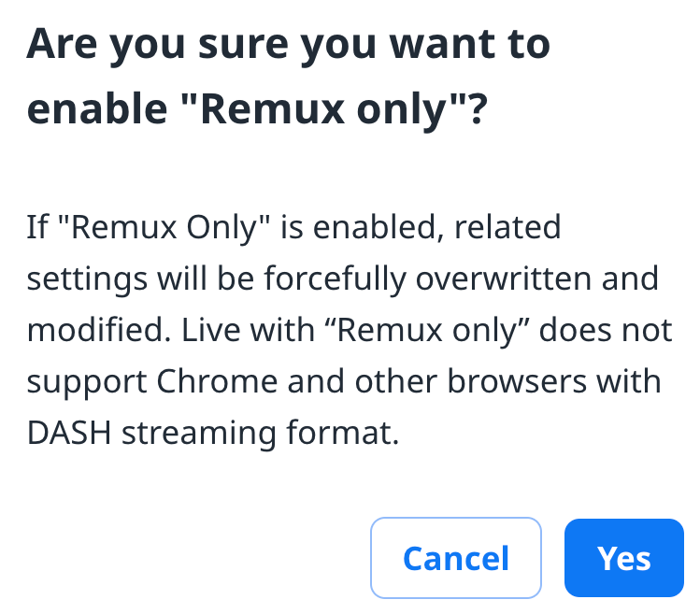The height and width of the screenshot is (614, 700).
Task: Cancel enabling Remux only
Action: tap(456, 558)
